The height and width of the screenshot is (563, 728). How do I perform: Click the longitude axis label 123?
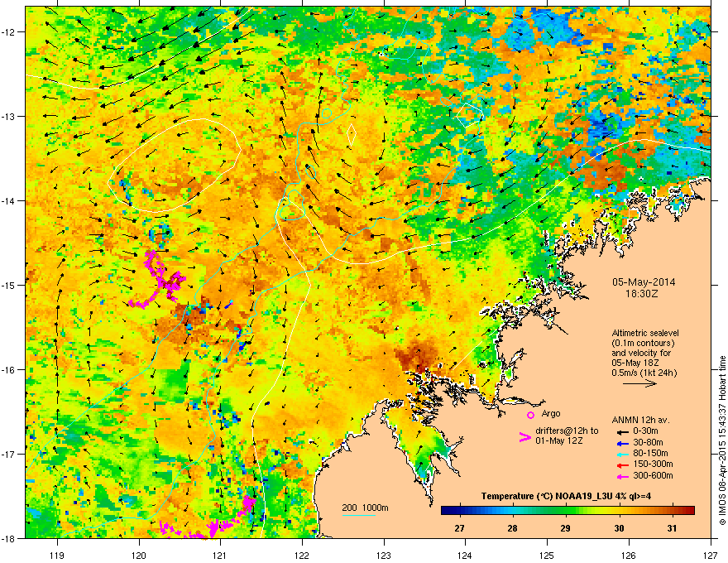click(384, 555)
